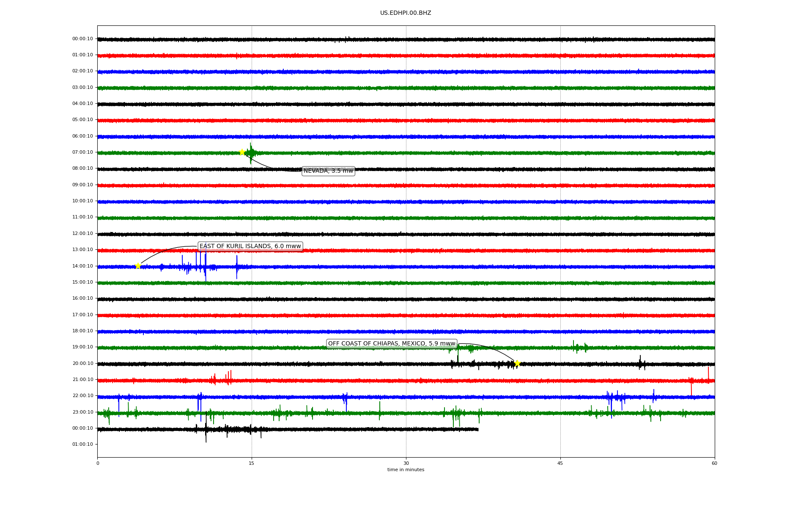Viewport: 812px width, 508px height.
Task: Click the 10:00:10 time label
Action: (x=82, y=201)
